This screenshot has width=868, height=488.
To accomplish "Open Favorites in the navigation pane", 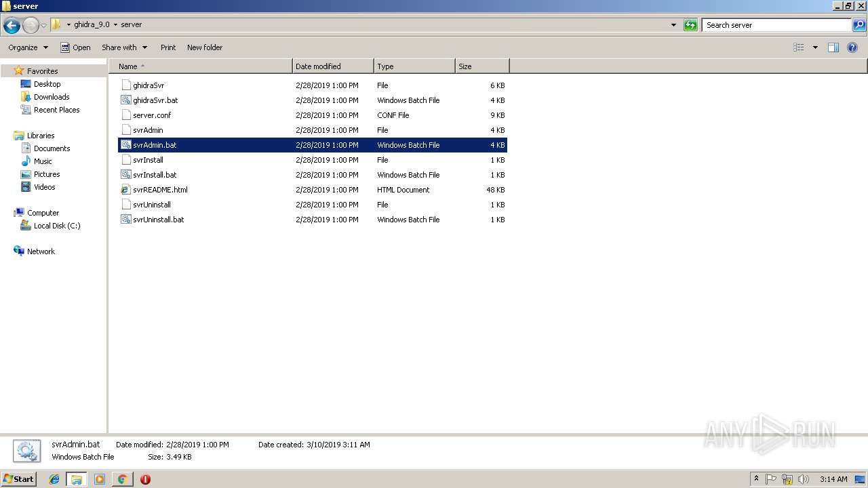I will (x=42, y=71).
